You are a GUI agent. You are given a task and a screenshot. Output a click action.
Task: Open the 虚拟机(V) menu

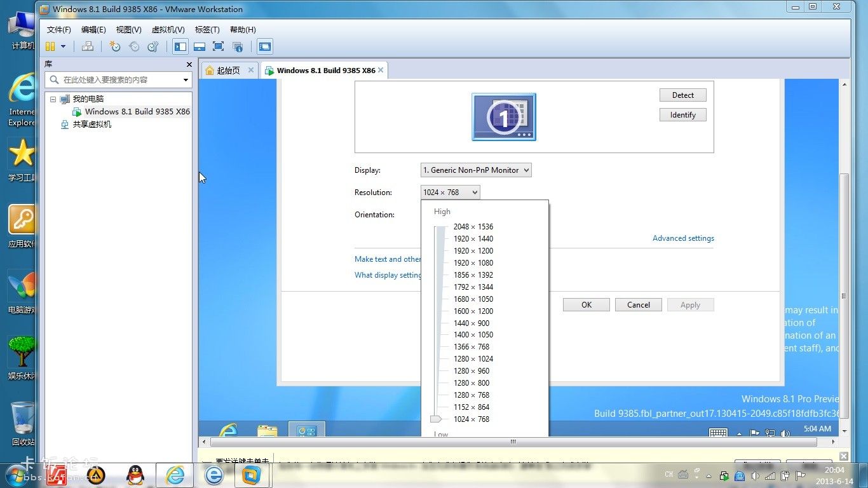pyautogui.click(x=168, y=30)
